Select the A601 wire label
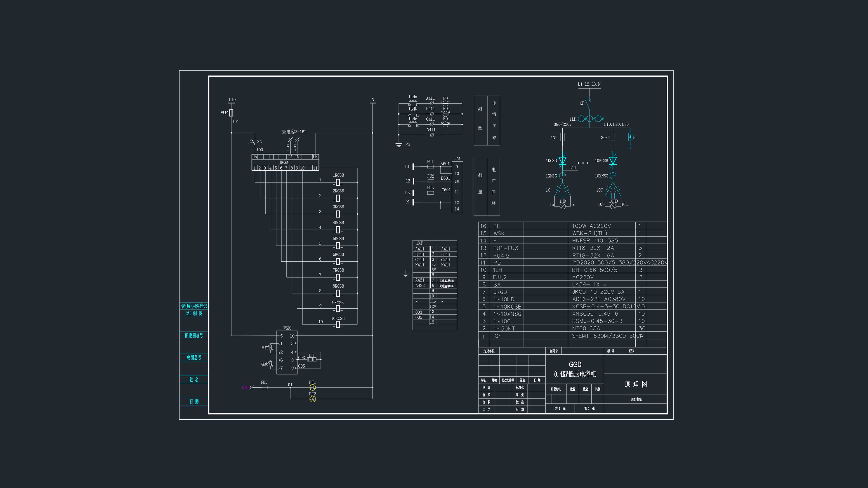868x488 pixels. [445, 164]
